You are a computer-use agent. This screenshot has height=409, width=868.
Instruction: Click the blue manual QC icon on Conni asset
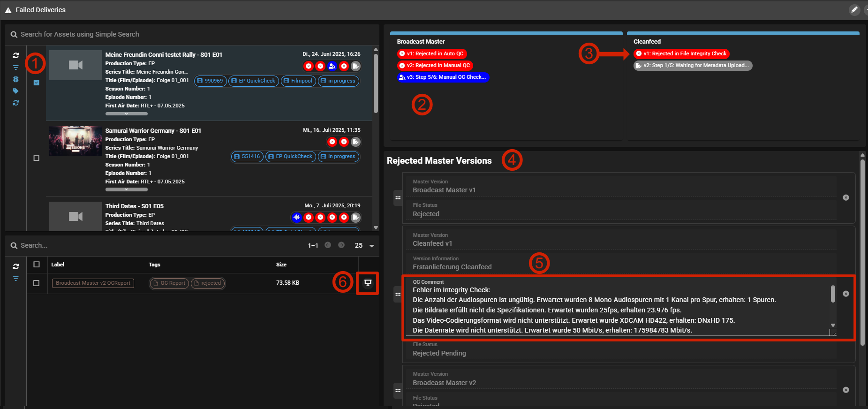(332, 66)
